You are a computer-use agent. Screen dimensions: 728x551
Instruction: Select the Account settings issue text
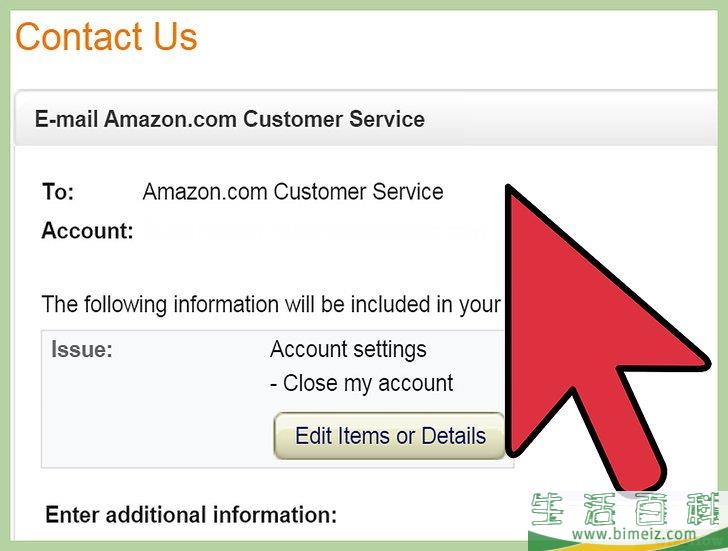tap(348, 349)
